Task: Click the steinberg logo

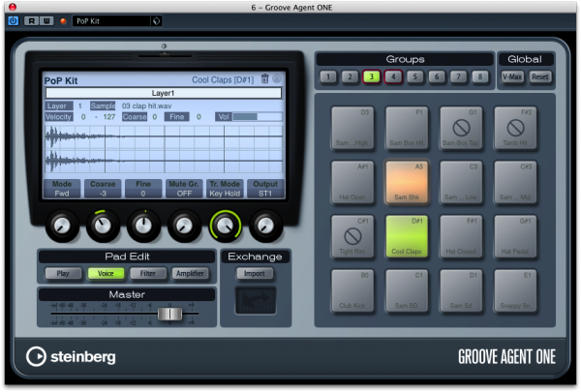Action: (x=71, y=357)
